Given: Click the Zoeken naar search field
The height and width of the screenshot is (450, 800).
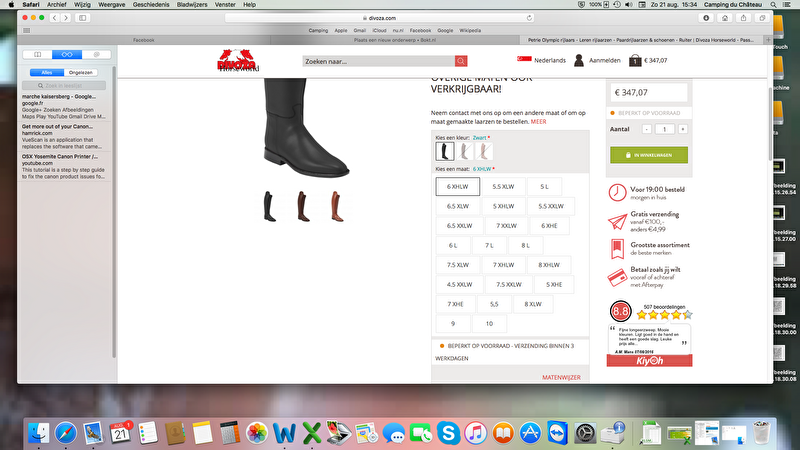Looking at the screenshot, I should 378,61.
